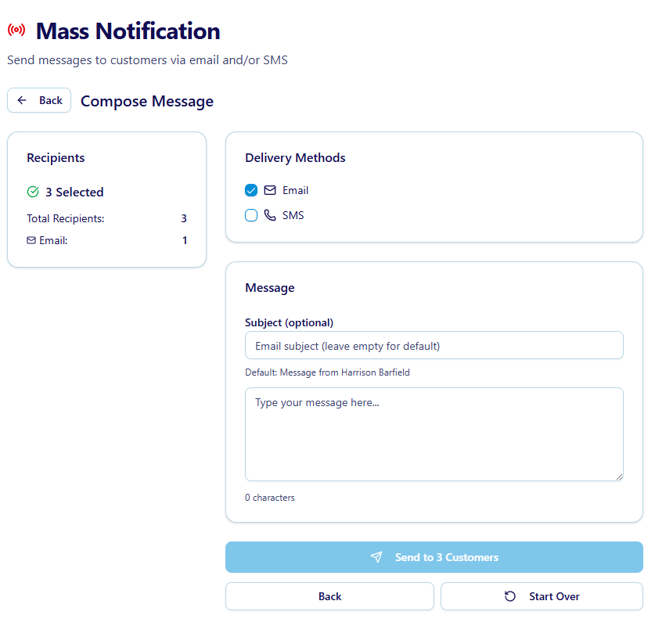Enable the SMS delivery checkbox
The width and height of the screenshot is (655, 644).
(x=251, y=215)
